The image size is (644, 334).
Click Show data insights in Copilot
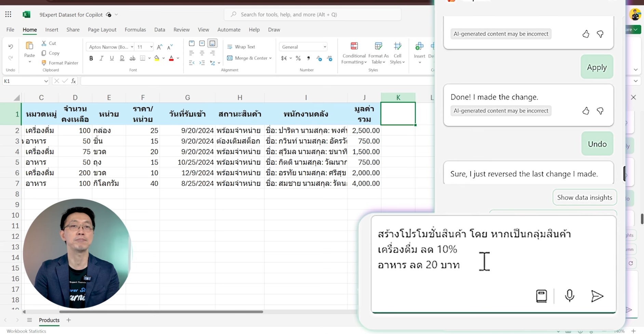(x=585, y=197)
